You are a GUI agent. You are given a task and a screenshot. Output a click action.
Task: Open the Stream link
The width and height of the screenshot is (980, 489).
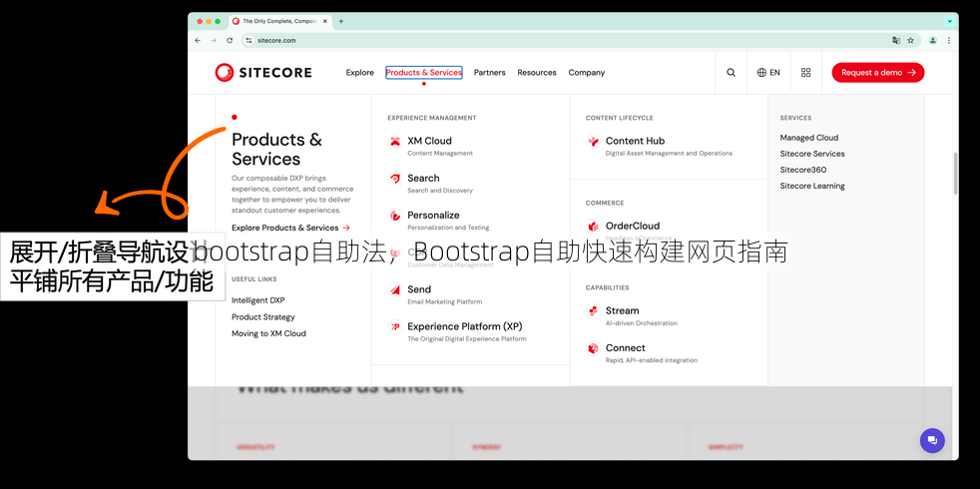pos(622,310)
